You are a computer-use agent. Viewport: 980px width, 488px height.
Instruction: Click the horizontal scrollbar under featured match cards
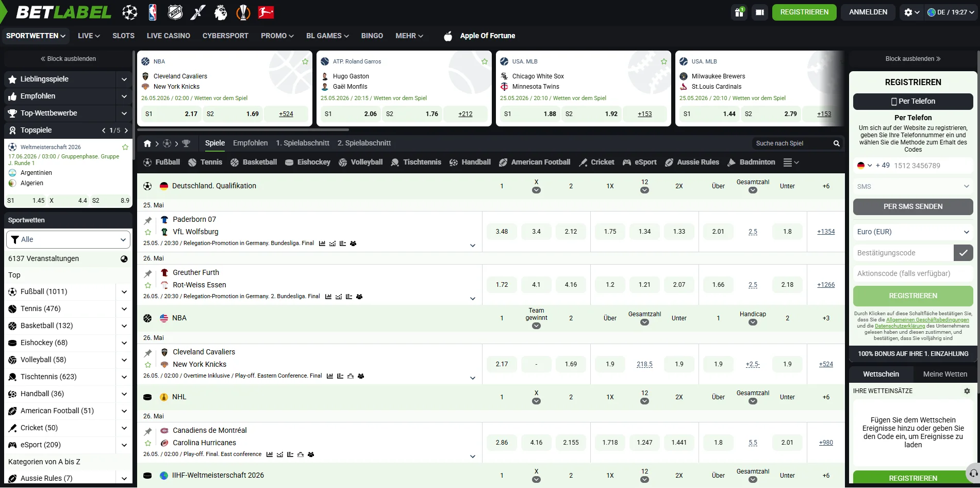pos(243,129)
